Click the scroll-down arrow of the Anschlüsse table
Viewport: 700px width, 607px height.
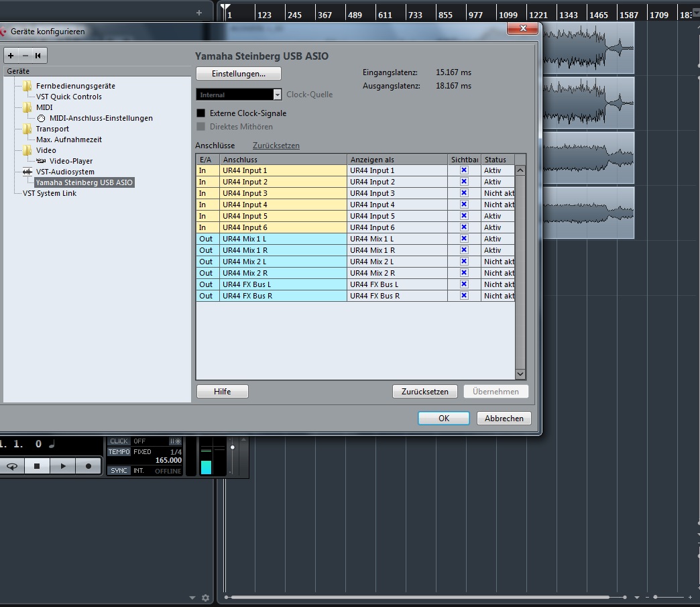[x=520, y=374]
